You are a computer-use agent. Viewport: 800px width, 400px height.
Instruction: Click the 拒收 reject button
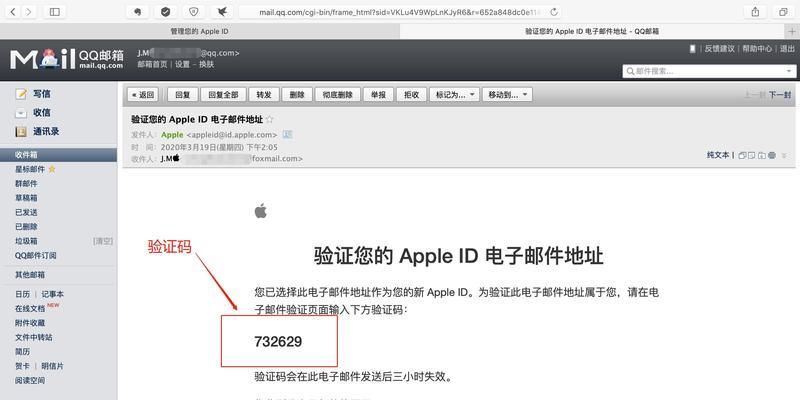click(411, 94)
